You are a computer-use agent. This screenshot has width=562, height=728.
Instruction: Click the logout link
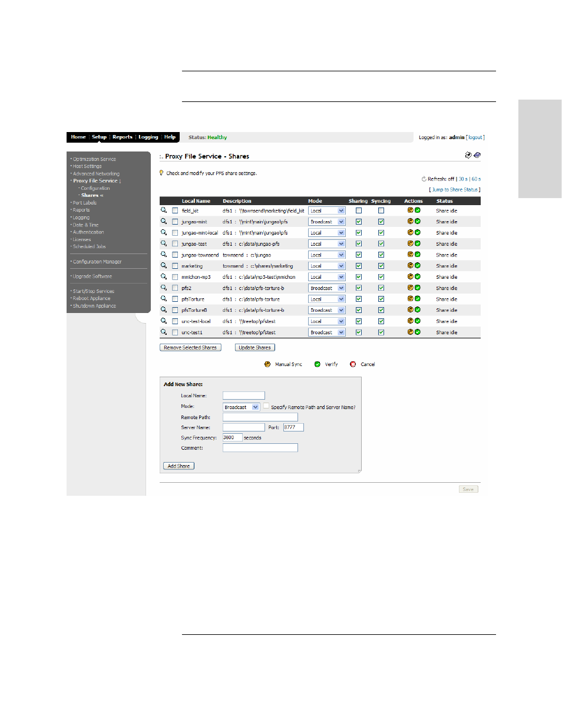coord(475,137)
